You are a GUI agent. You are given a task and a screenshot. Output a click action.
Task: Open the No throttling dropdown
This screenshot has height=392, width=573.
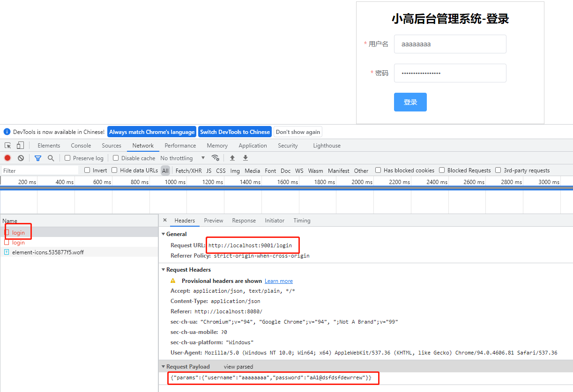[183, 158]
